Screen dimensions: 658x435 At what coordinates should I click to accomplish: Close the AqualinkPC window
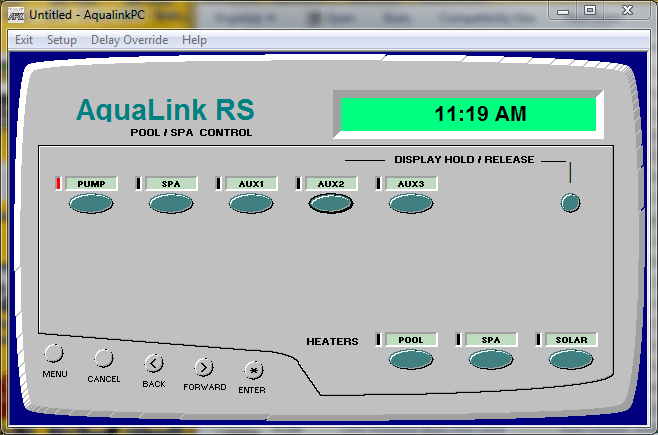[x=627, y=11]
